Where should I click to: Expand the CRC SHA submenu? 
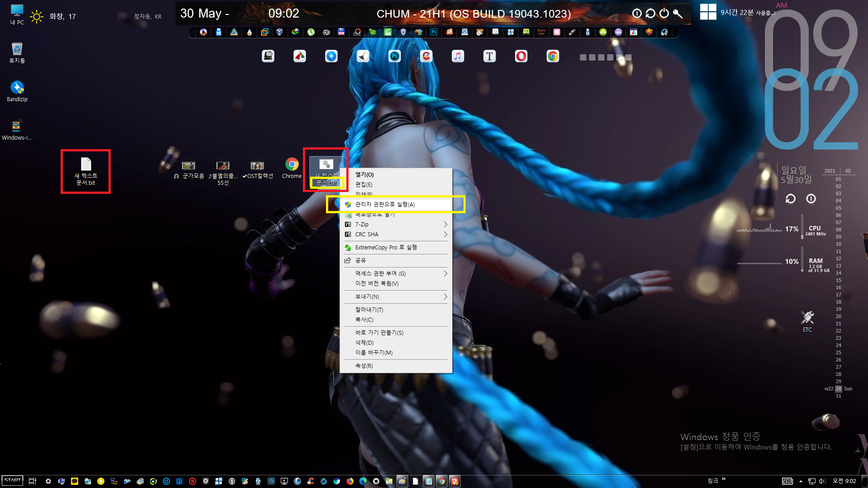click(396, 235)
